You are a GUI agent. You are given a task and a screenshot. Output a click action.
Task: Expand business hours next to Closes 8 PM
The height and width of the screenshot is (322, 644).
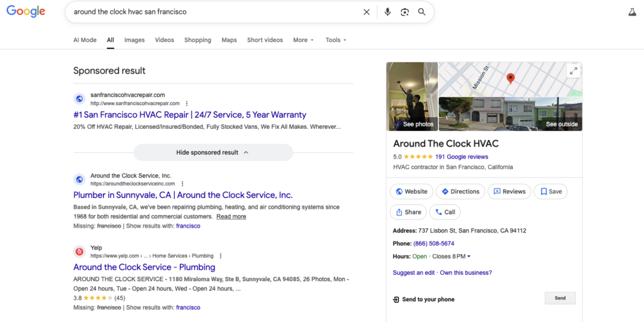(x=469, y=257)
